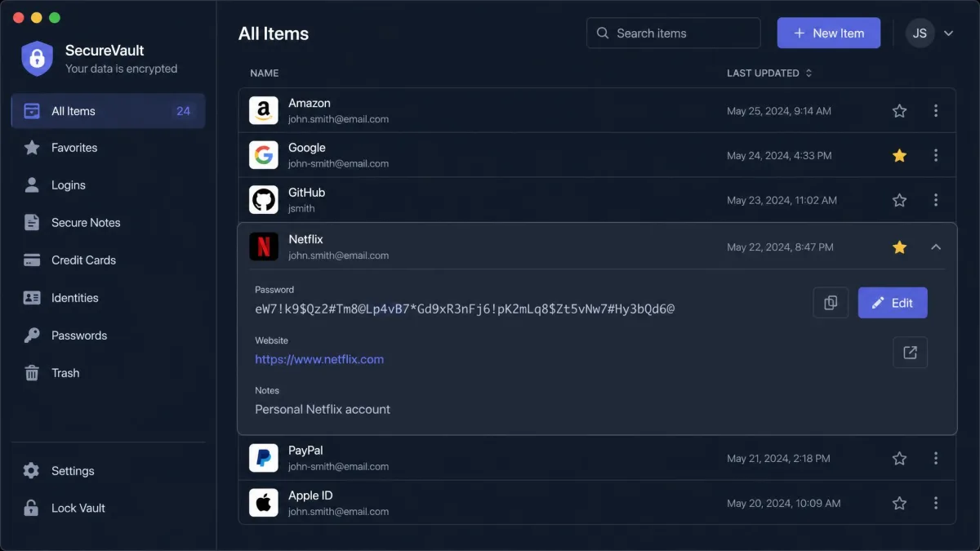Click the Personal Netflix account note
The width and height of the screenshot is (980, 551).
pyautogui.click(x=323, y=409)
